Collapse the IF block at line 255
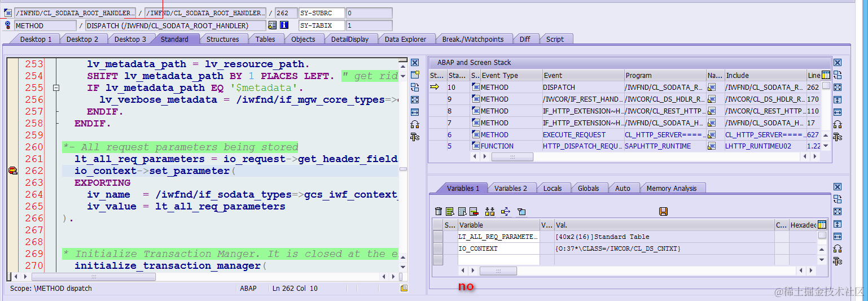The height and width of the screenshot is (301, 868). click(55, 88)
